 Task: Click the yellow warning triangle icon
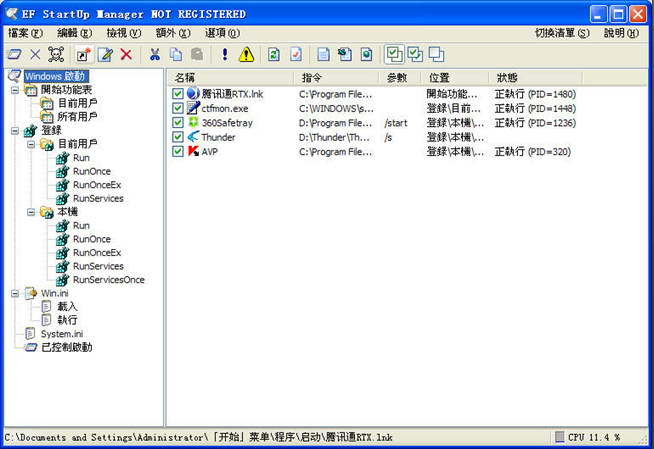click(246, 54)
